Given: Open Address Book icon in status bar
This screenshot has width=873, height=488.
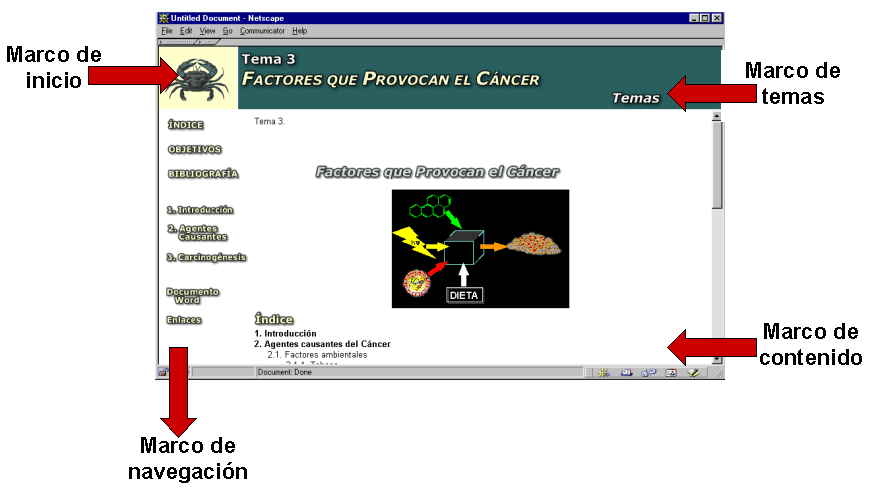Looking at the screenshot, I should [671, 372].
